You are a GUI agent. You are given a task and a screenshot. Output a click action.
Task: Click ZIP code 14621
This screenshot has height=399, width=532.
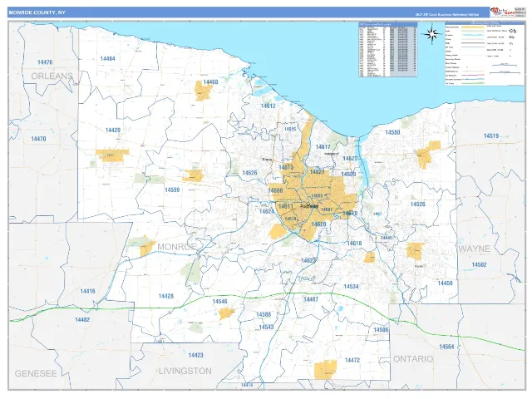318,172
